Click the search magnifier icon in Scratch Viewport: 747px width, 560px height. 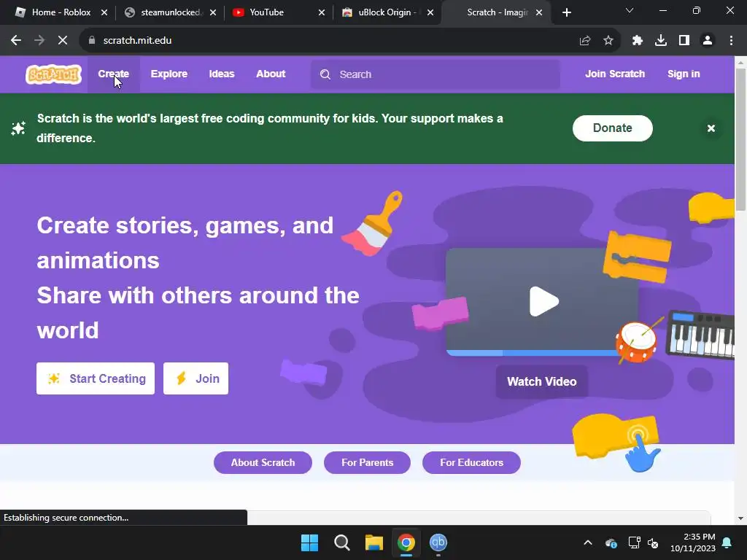(325, 74)
